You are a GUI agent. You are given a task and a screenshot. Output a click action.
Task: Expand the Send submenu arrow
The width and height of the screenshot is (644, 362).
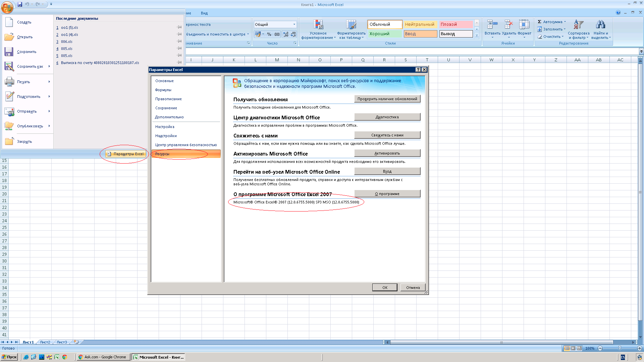[x=49, y=111]
